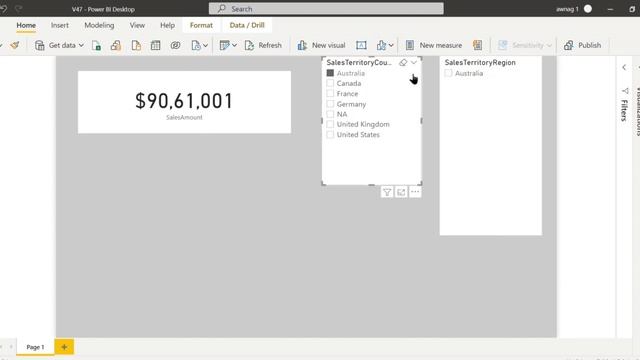Click the Sensitivity button
The image size is (640, 360).
coord(521,45)
